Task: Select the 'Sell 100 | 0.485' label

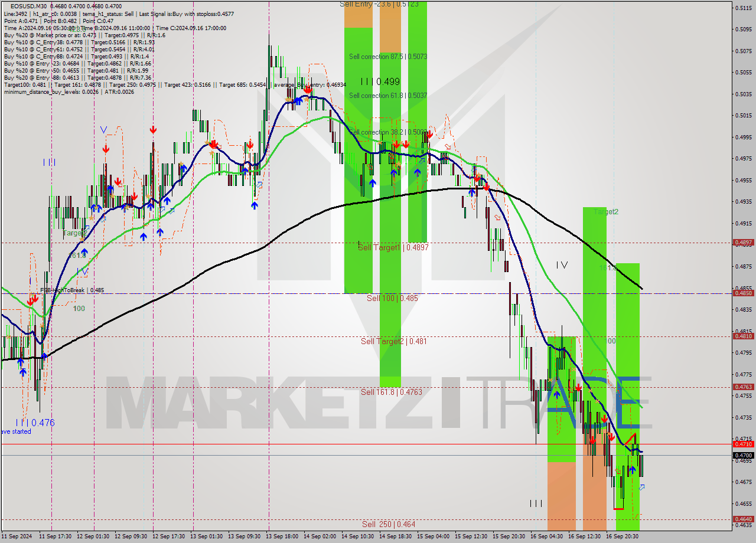Action: tap(392, 299)
